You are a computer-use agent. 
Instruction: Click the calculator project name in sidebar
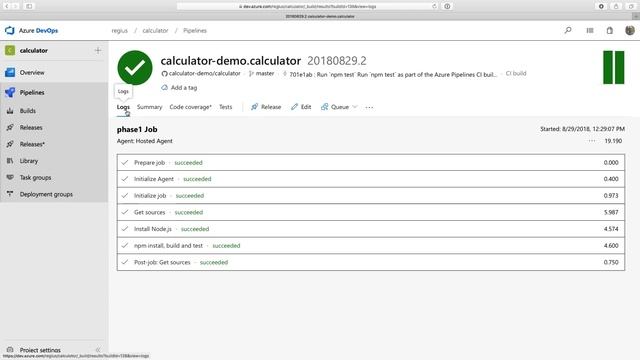pyautogui.click(x=34, y=51)
